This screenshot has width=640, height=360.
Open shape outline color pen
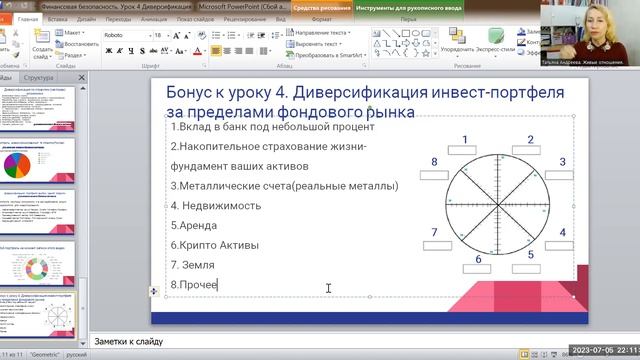pos(521,42)
